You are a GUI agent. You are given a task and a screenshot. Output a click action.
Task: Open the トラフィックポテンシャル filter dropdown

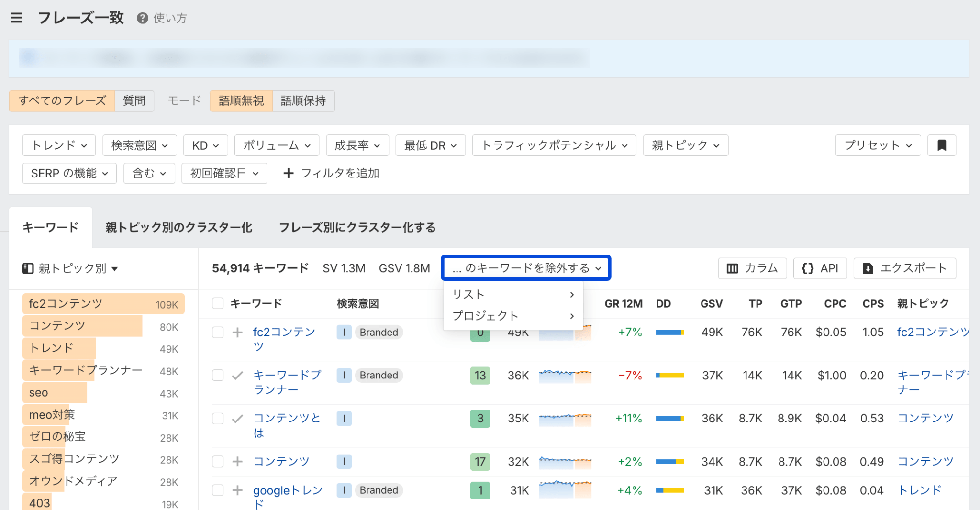554,145
